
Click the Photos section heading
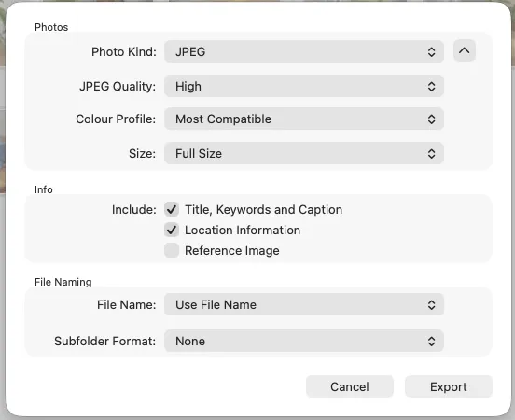[51, 27]
